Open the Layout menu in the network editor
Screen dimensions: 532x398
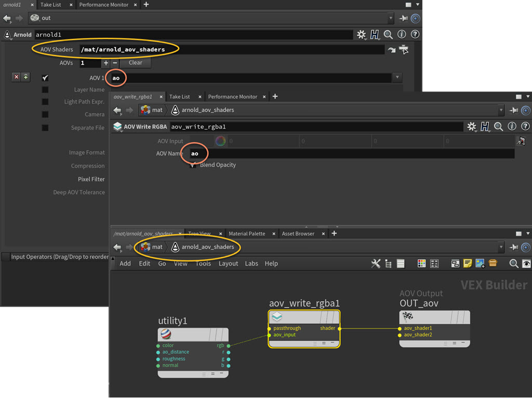tap(228, 263)
